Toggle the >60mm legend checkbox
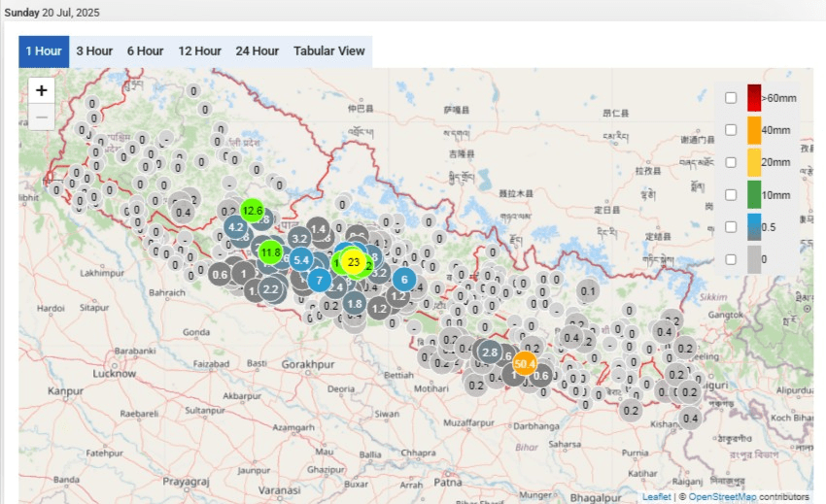Screen dimensions: 826x504 tap(731, 97)
